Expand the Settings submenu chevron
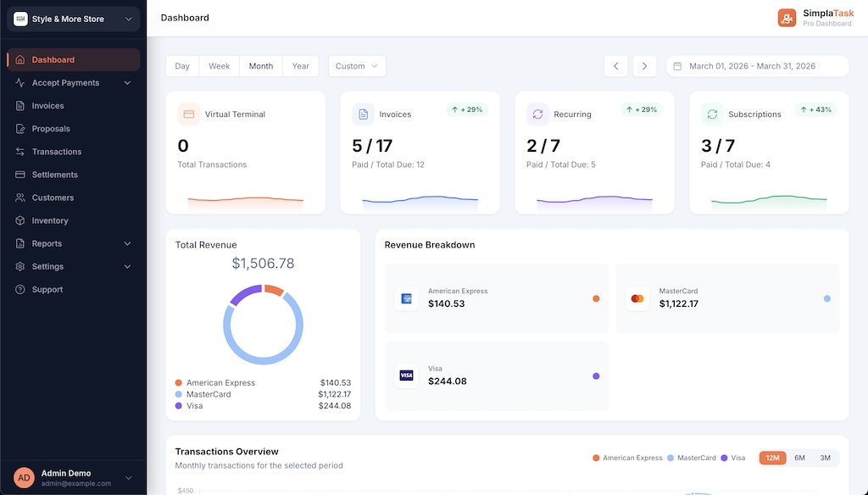Screen dimensions: 868x495 127,266
